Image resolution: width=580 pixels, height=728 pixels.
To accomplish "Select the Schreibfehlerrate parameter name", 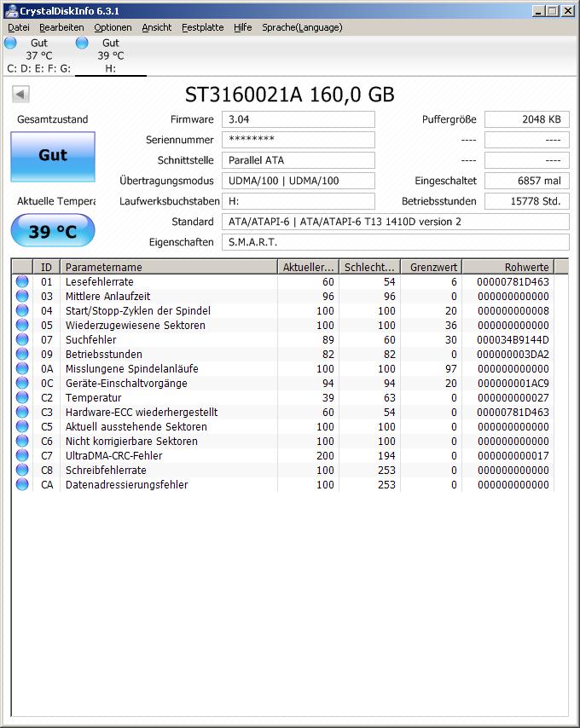I will pos(106,471).
